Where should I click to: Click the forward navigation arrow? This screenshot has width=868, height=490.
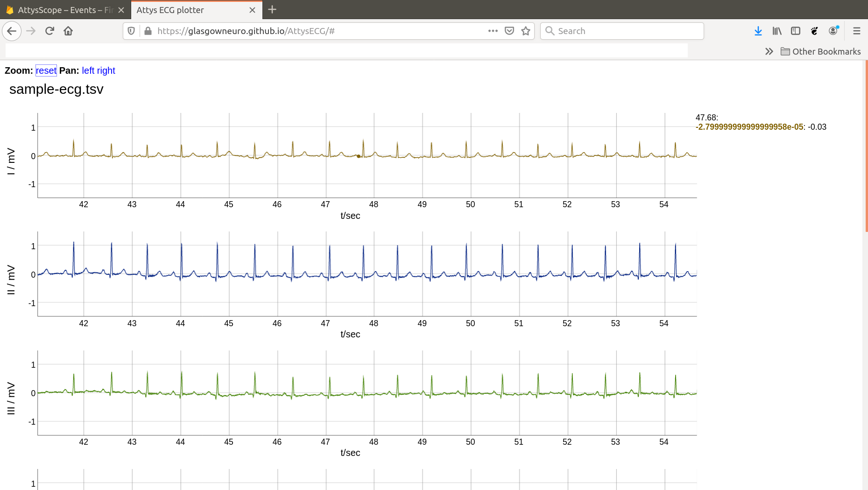[x=31, y=31]
